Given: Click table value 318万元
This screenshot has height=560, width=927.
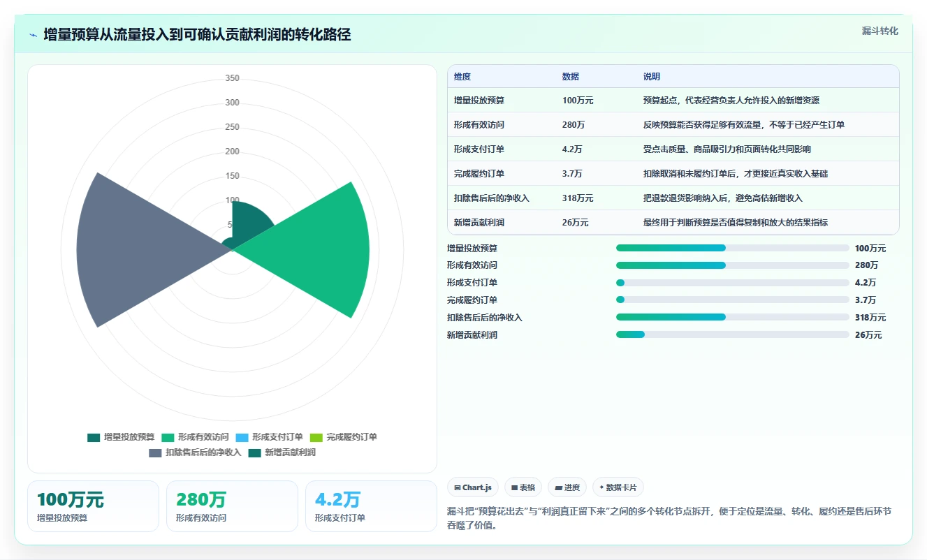Looking at the screenshot, I should (578, 198).
